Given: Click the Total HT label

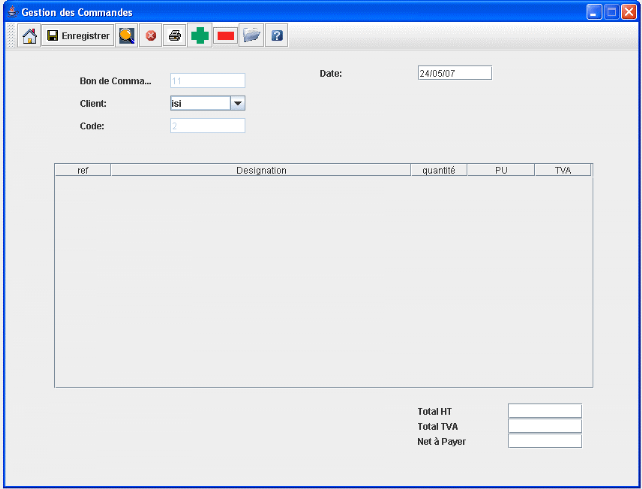Looking at the screenshot, I should pos(434,412).
